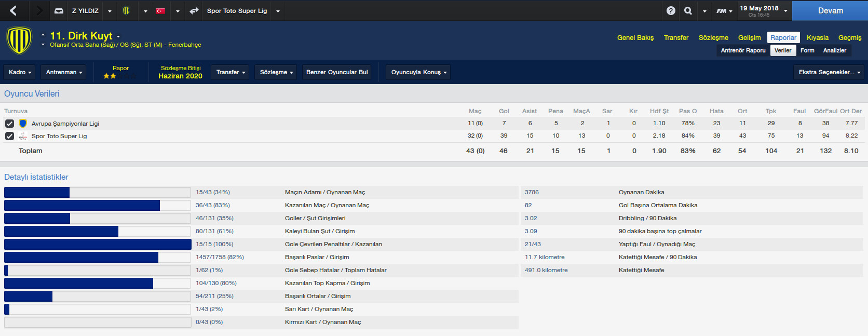Click Spor Toto Super Lig in top bar
This screenshot has height=336, width=868.
coord(237,11)
